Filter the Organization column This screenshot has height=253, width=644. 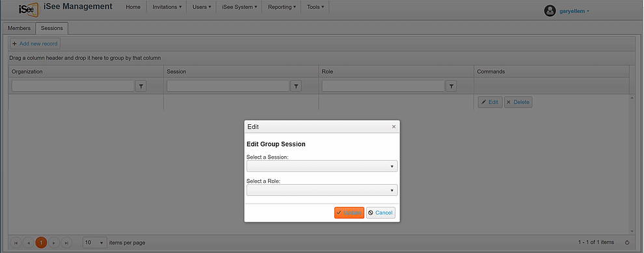(141, 86)
